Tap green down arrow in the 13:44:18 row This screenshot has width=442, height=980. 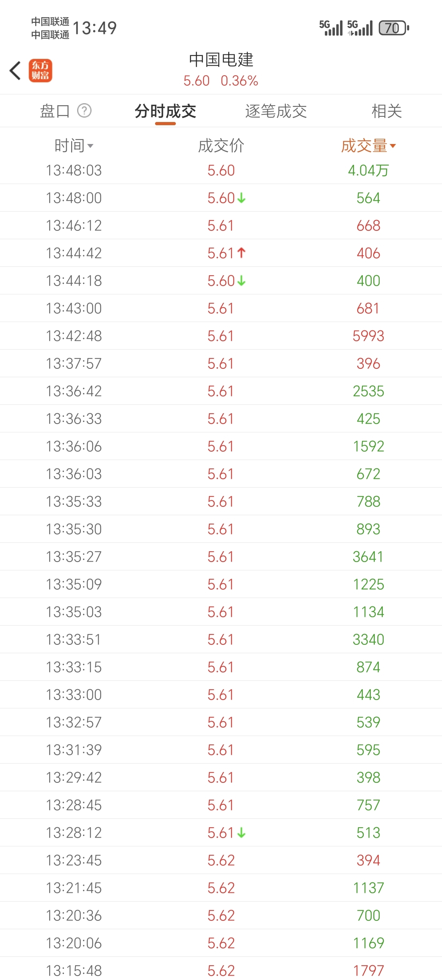(x=241, y=281)
